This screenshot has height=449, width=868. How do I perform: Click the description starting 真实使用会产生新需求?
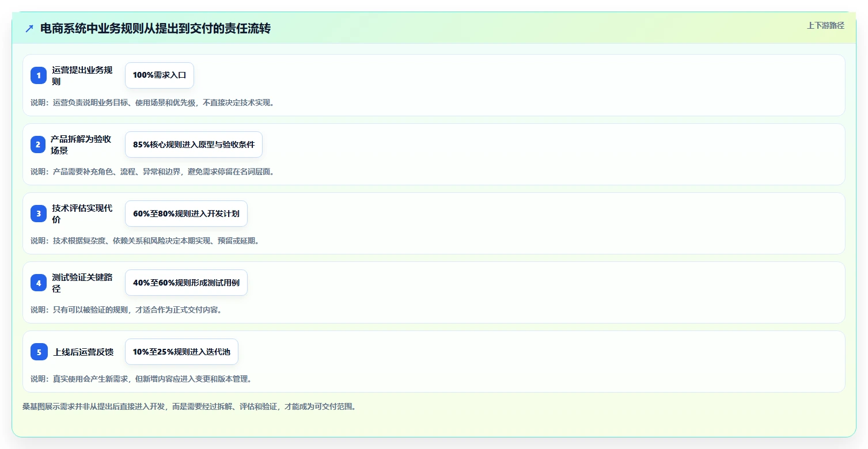pyautogui.click(x=141, y=379)
